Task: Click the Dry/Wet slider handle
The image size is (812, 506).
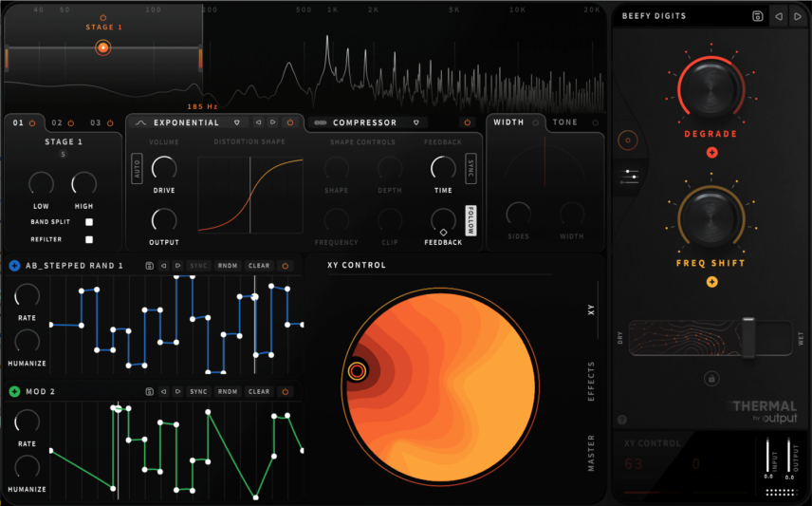Action: 748,338
